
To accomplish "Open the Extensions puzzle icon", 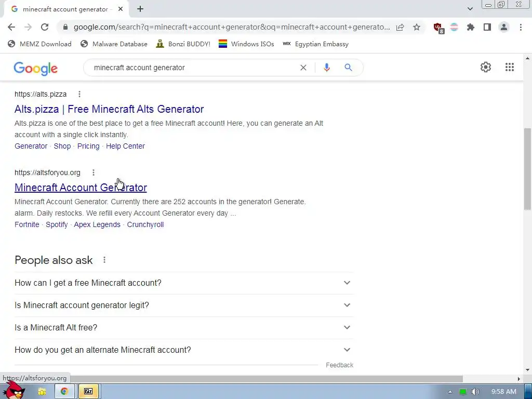I will pos(471,27).
